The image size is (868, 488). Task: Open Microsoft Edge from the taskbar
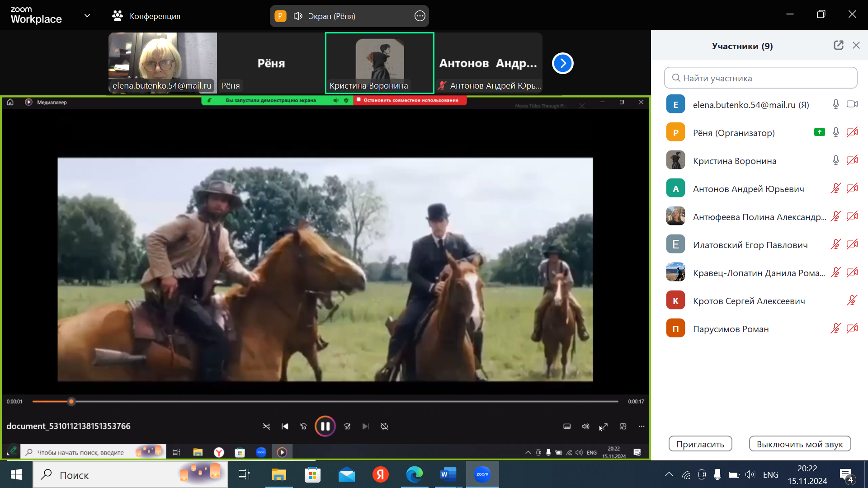(414, 474)
